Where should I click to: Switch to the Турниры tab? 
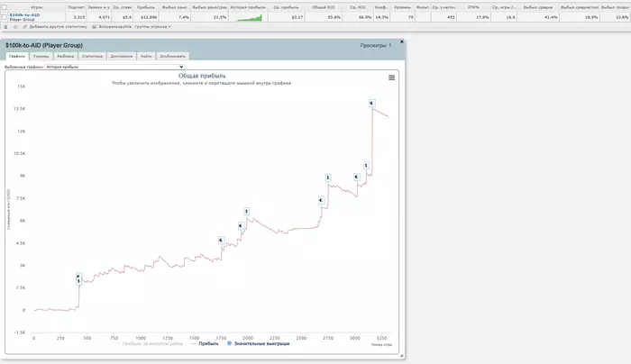click(x=41, y=56)
